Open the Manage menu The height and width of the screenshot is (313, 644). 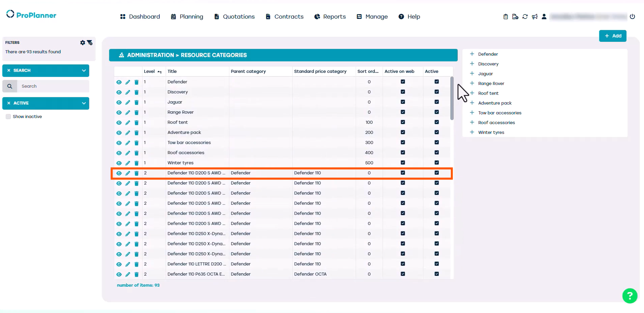pyautogui.click(x=372, y=17)
